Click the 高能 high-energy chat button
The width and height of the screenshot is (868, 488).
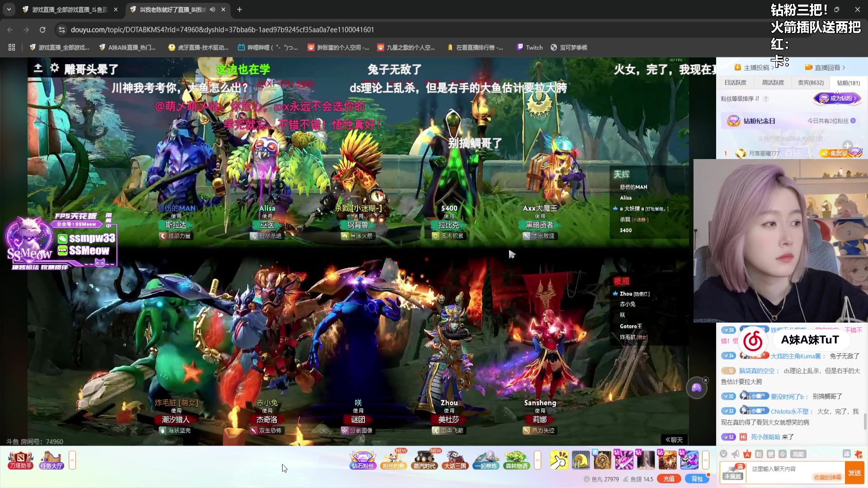798,454
